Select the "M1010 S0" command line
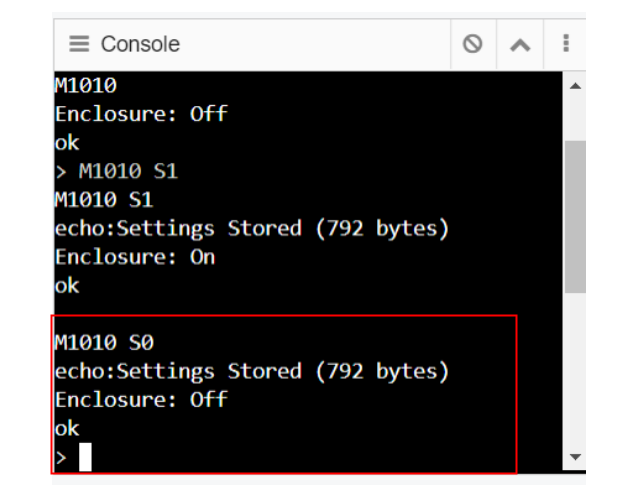 (104, 343)
